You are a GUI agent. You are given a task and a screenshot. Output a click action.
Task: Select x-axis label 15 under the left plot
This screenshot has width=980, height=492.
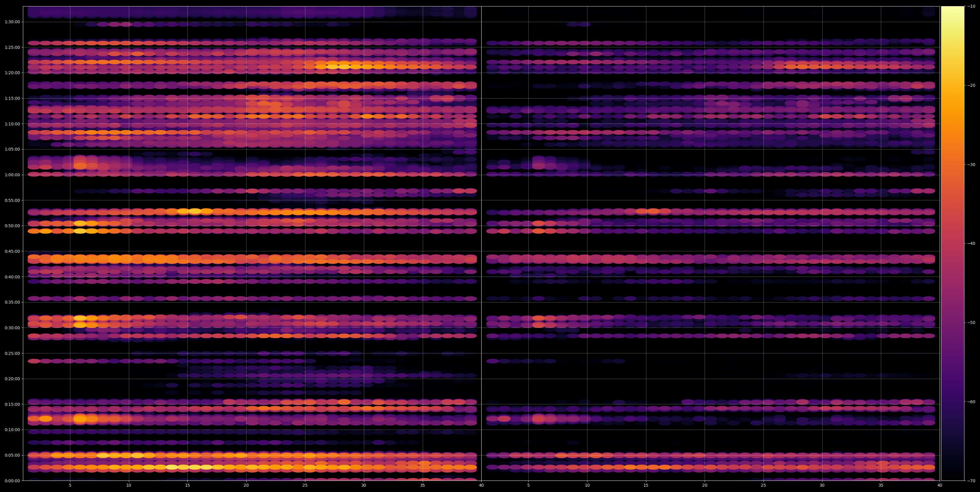pyautogui.click(x=187, y=486)
